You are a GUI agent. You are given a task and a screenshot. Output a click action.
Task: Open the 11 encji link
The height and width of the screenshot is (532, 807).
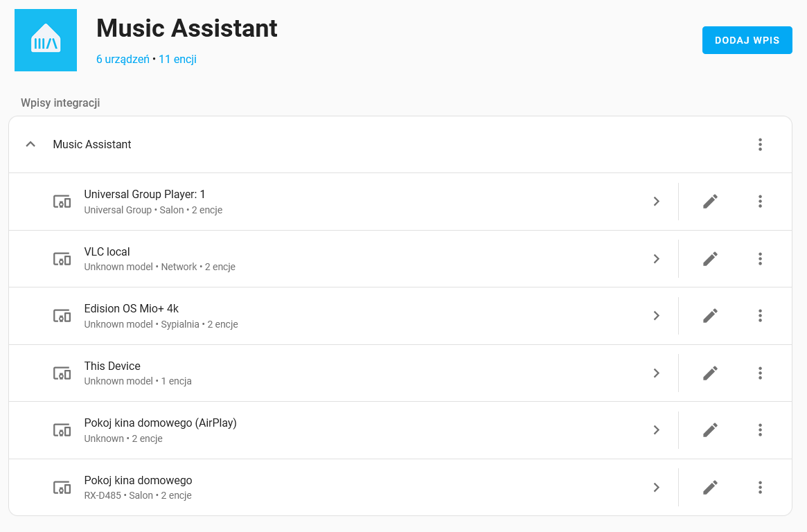point(177,60)
